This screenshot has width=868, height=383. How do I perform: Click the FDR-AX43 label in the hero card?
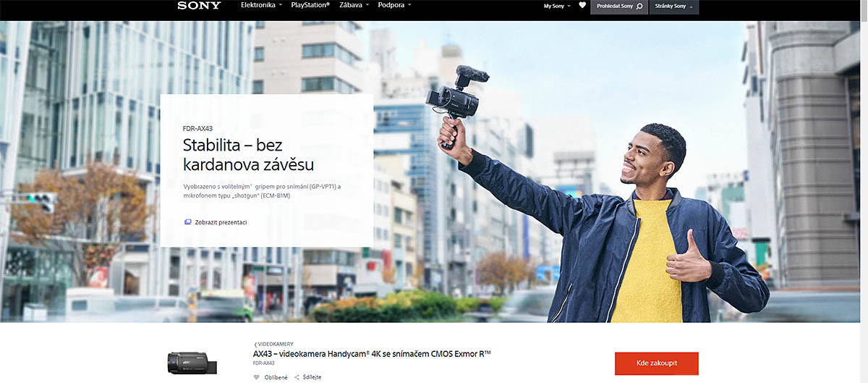pos(197,127)
